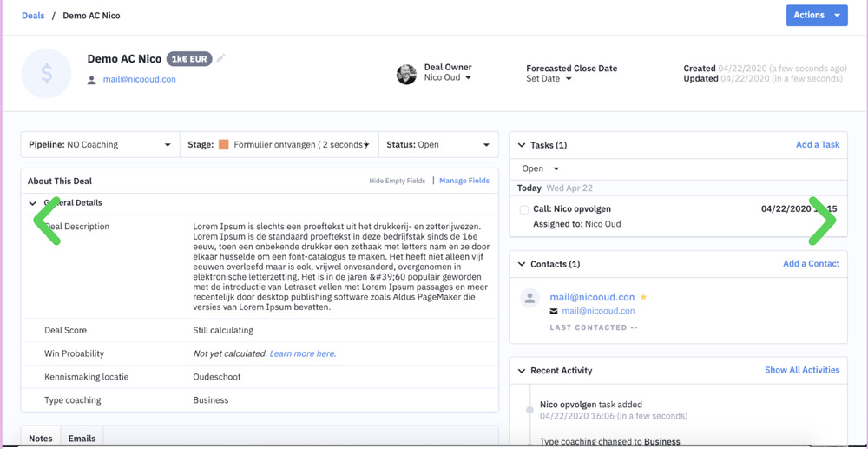Viewport: 868px width, 449px height.
Task: Open the task filter Open dropdown
Action: tap(540, 168)
